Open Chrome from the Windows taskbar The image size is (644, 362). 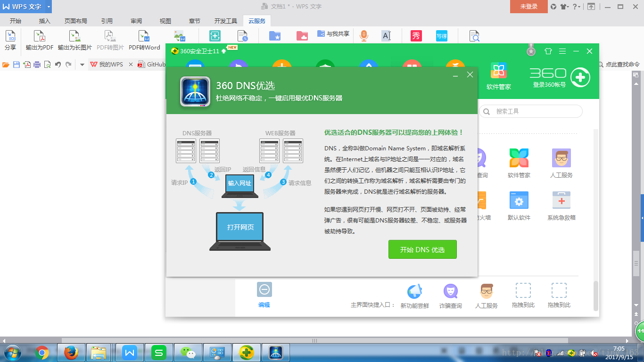42,353
